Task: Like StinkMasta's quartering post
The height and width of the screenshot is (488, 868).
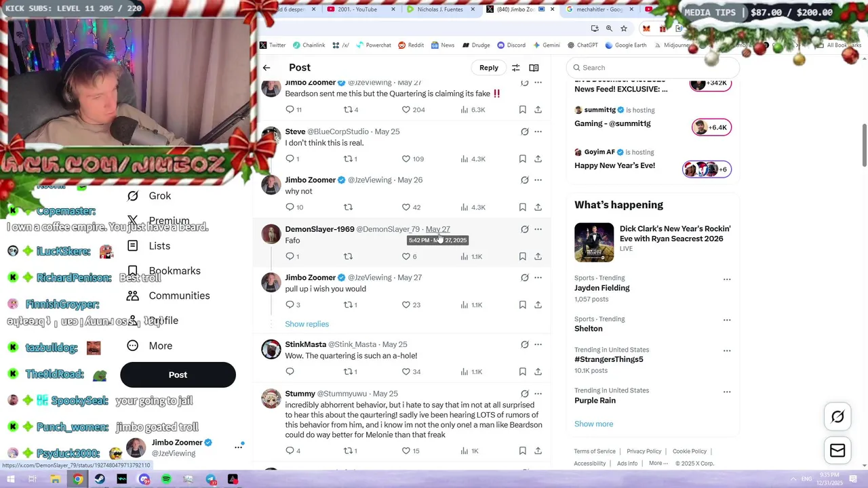Action: click(411, 371)
